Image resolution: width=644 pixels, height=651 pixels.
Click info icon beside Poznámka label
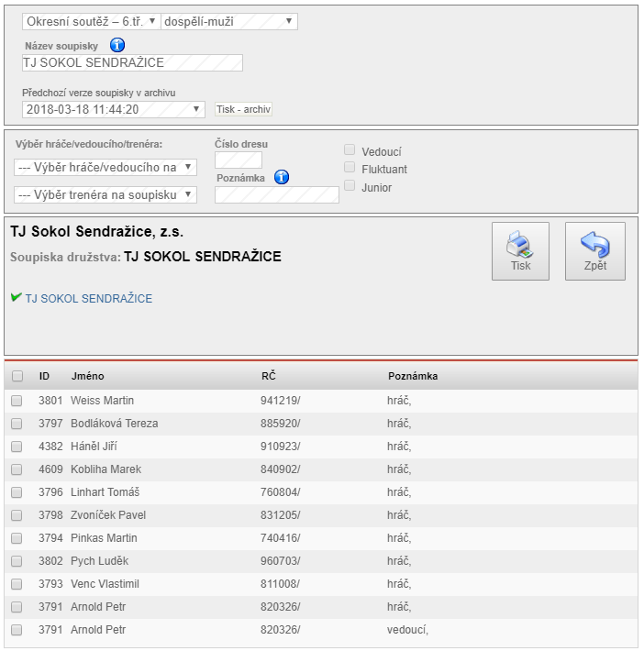click(x=282, y=177)
